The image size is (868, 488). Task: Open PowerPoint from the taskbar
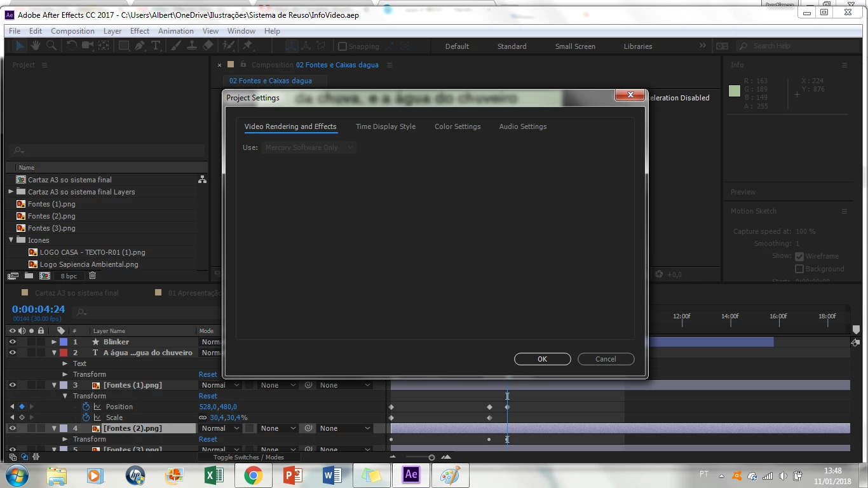[x=292, y=475]
